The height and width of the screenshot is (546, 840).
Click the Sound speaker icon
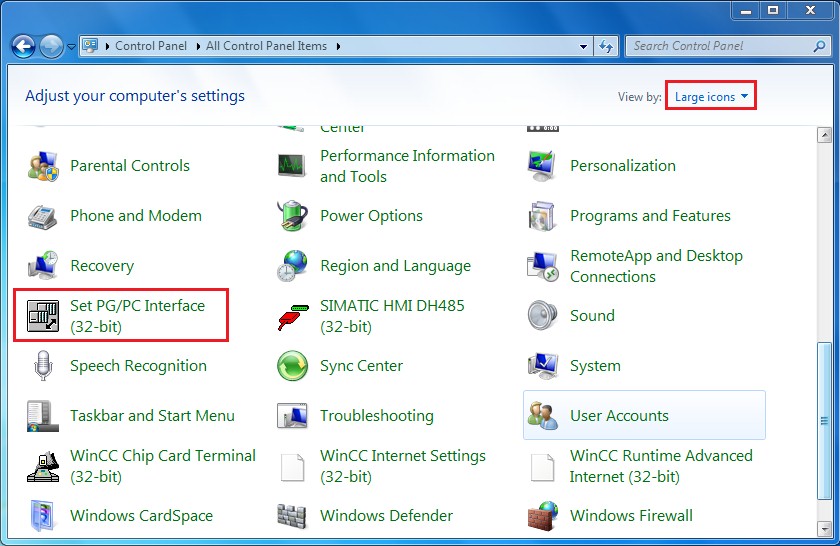[x=542, y=316]
